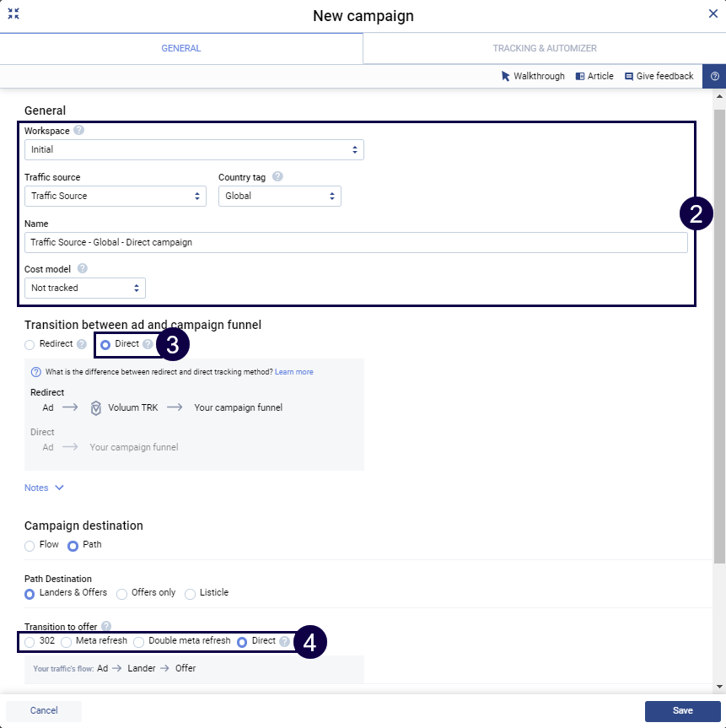
Task: Expand the Notes section
Action: click(44, 488)
